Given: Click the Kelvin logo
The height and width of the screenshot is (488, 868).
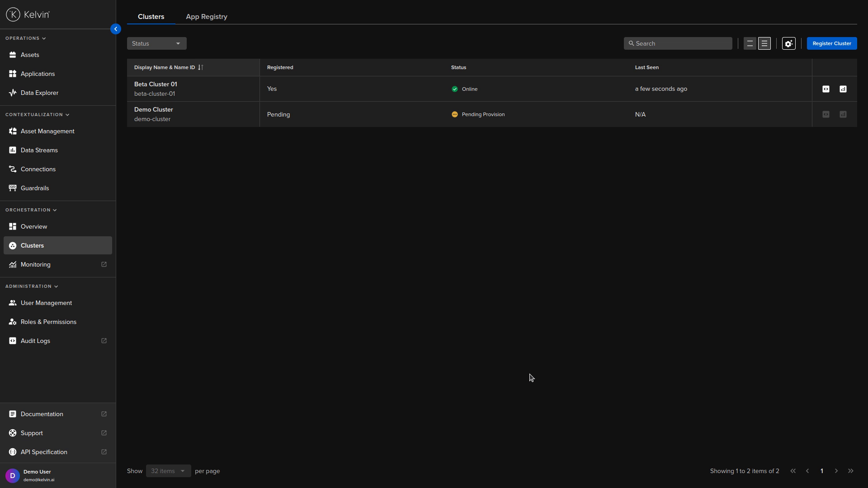Looking at the screenshot, I should (28, 14).
